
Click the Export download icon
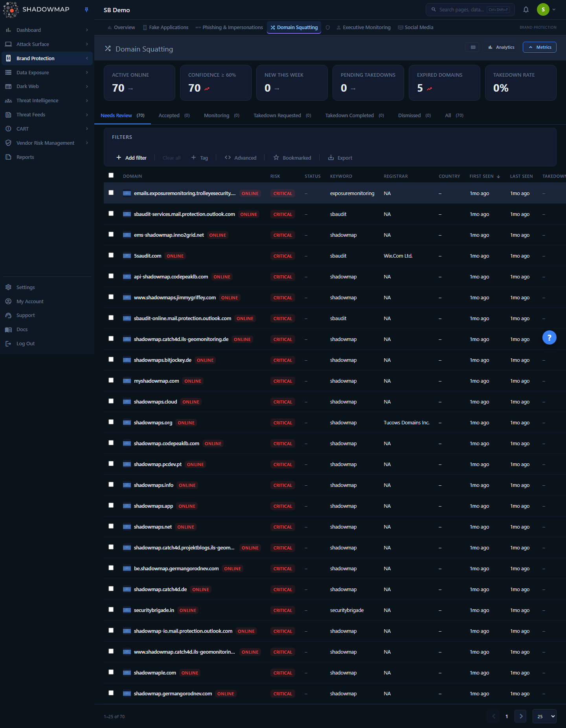(x=331, y=157)
